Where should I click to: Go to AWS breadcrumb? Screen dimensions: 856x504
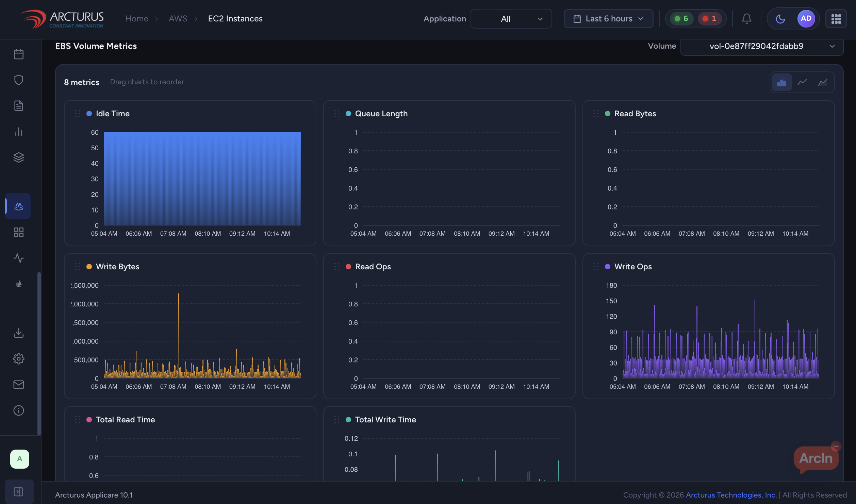tap(178, 19)
